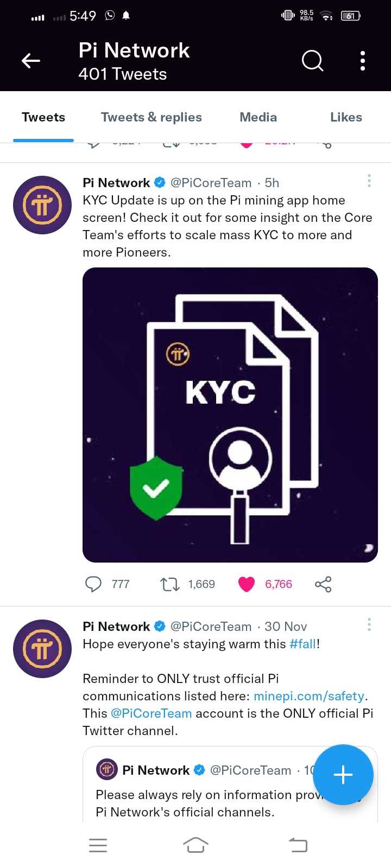The width and height of the screenshot is (391, 868).
Task: Reply to the KYC Update tweet
Action: coord(93,584)
